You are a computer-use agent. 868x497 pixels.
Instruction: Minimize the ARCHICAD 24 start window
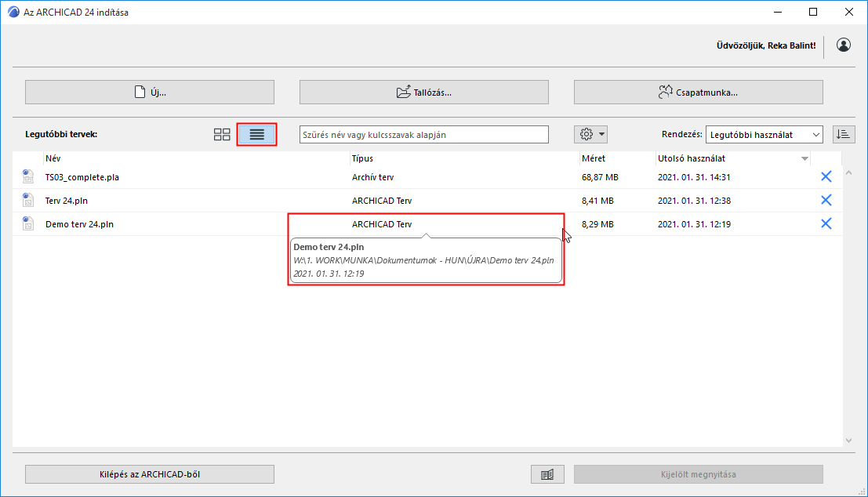pyautogui.click(x=778, y=13)
